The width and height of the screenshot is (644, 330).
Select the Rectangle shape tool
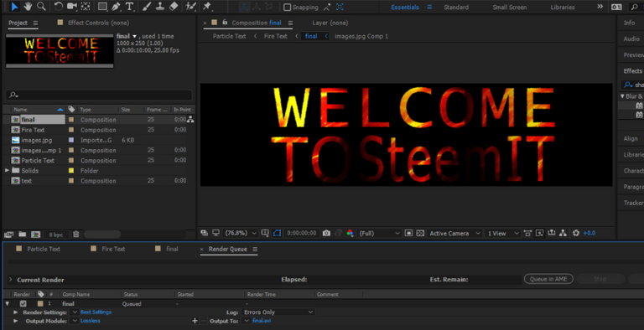102,6
